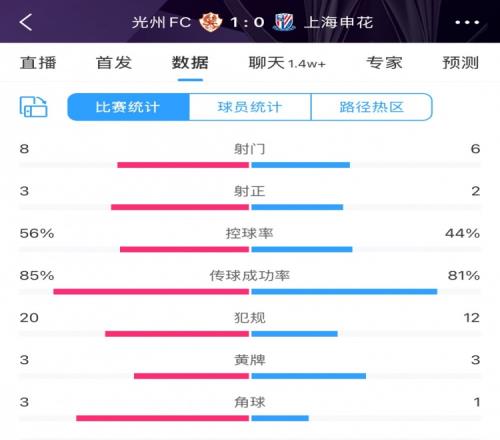This screenshot has height=440, width=500.
Task: Tap the 传球成功率 blue bar
Action: pyautogui.click(x=344, y=292)
